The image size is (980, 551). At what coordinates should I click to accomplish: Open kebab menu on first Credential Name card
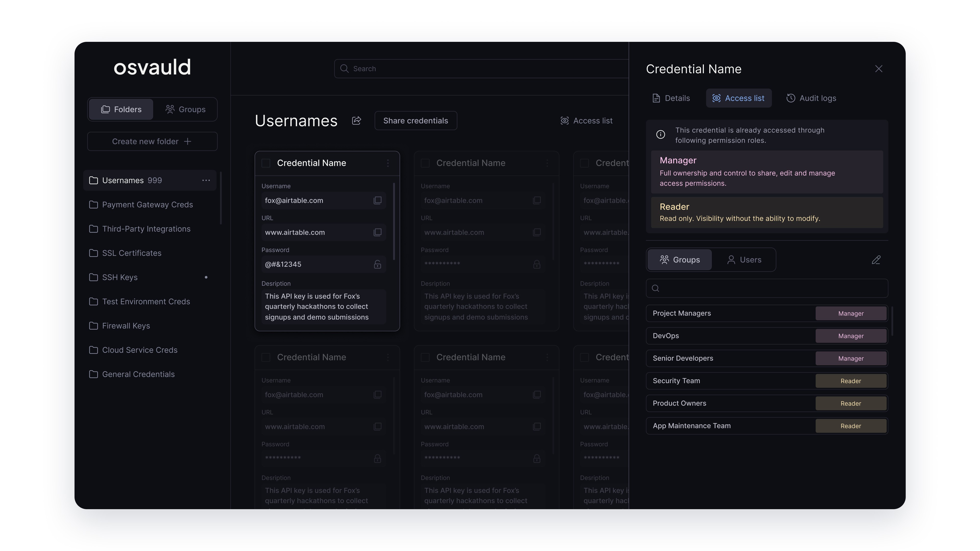point(388,163)
